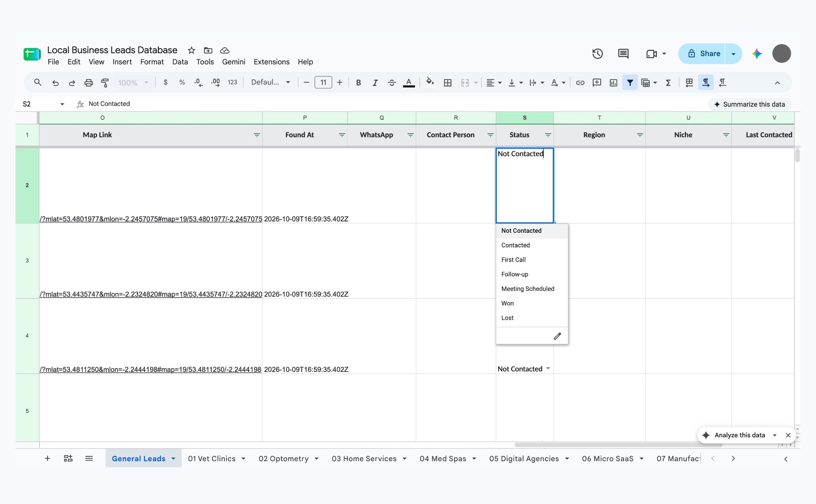816x504 pixels.
Task: Click the font size input field
Action: pos(323,82)
